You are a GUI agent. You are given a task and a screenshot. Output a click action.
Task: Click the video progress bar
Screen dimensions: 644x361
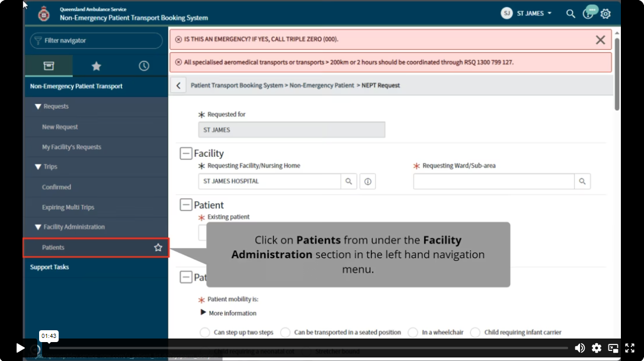click(308, 349)
